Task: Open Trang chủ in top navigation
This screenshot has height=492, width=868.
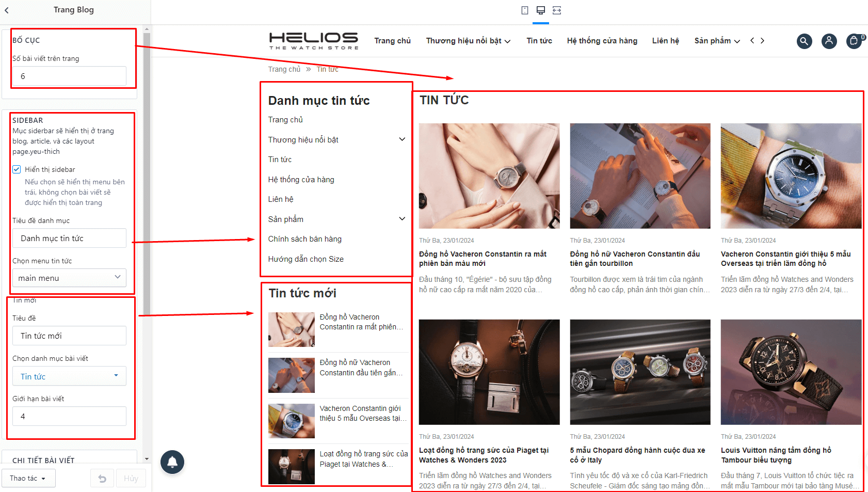Action: [393, 41]
